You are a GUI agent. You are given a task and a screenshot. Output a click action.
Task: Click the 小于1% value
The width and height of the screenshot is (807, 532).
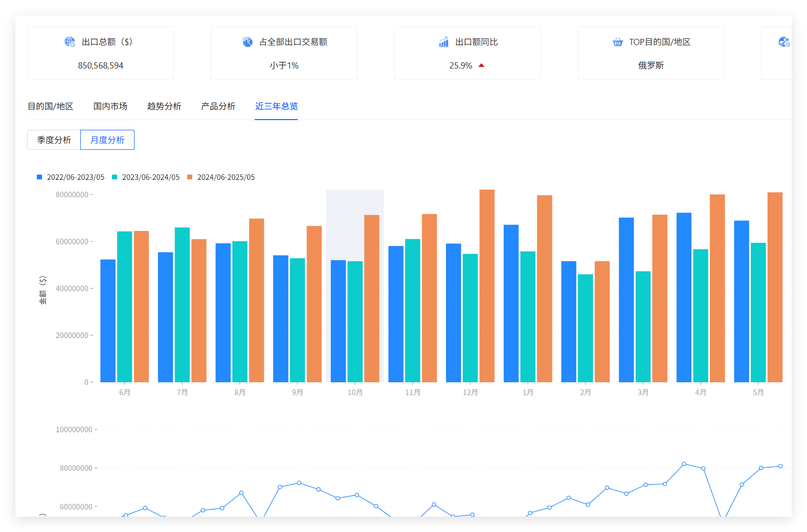[x=284, y=65]
